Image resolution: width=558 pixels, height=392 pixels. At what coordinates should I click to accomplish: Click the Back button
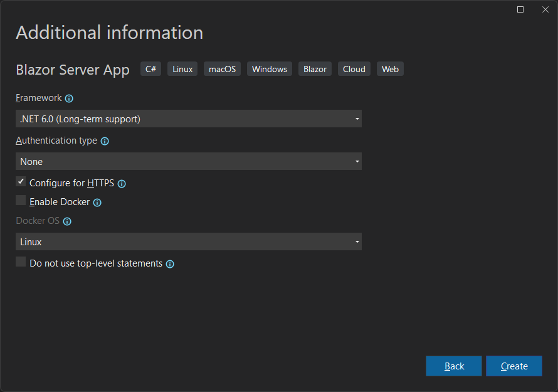pyautogui.click(x=454, y=366)
